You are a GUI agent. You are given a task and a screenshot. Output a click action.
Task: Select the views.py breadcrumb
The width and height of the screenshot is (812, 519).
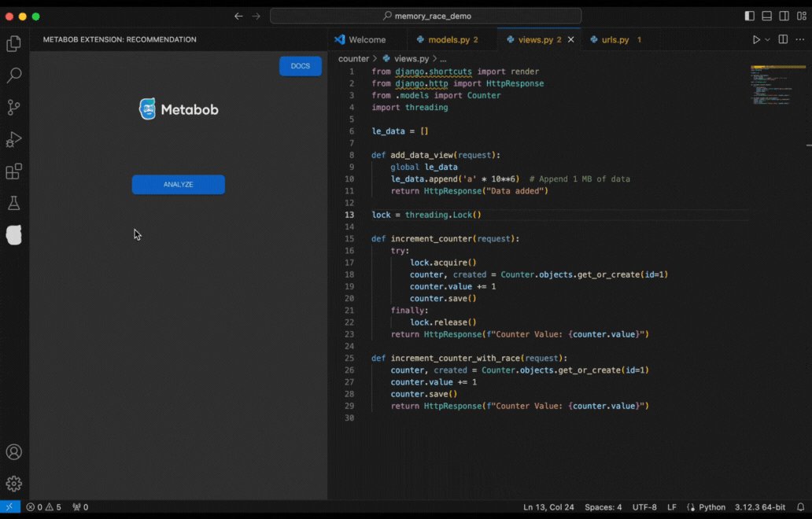(407, 59)
